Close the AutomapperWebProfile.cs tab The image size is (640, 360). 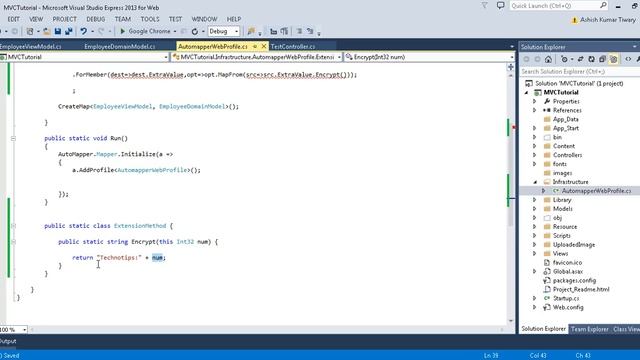[x=264, y=47]
